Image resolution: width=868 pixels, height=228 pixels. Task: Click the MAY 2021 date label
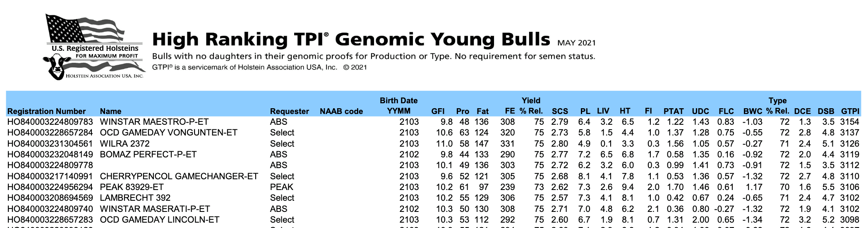point(577,43)
